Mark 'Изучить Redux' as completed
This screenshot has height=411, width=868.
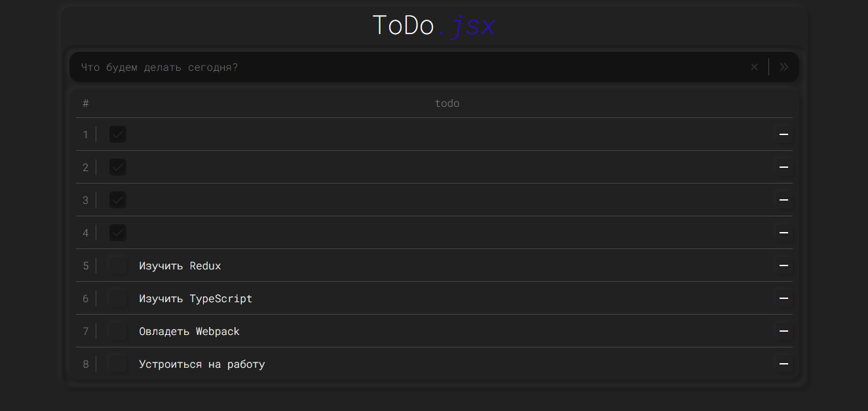click(x=117, y=265)
